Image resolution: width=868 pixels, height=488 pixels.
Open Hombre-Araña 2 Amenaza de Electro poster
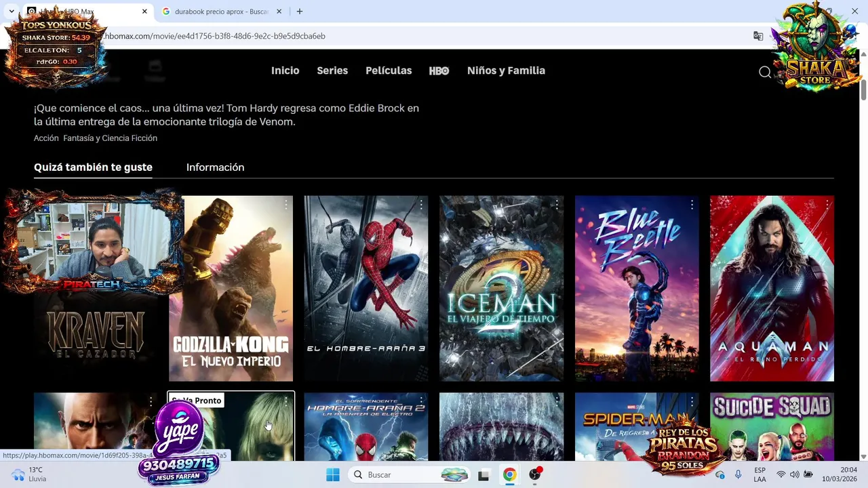(366, 426)
